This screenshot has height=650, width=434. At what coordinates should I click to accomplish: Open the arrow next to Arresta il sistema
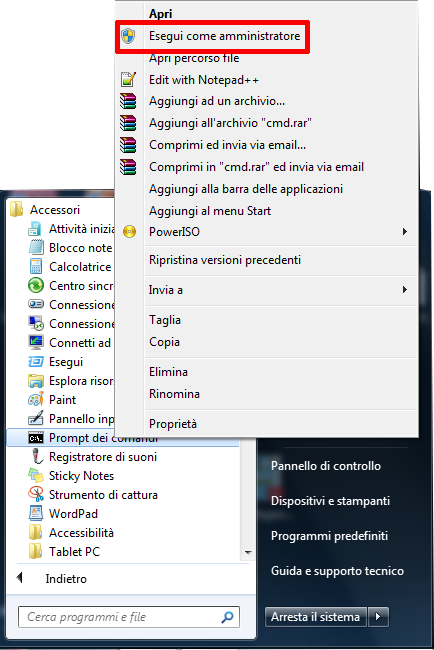pos(378,617)
